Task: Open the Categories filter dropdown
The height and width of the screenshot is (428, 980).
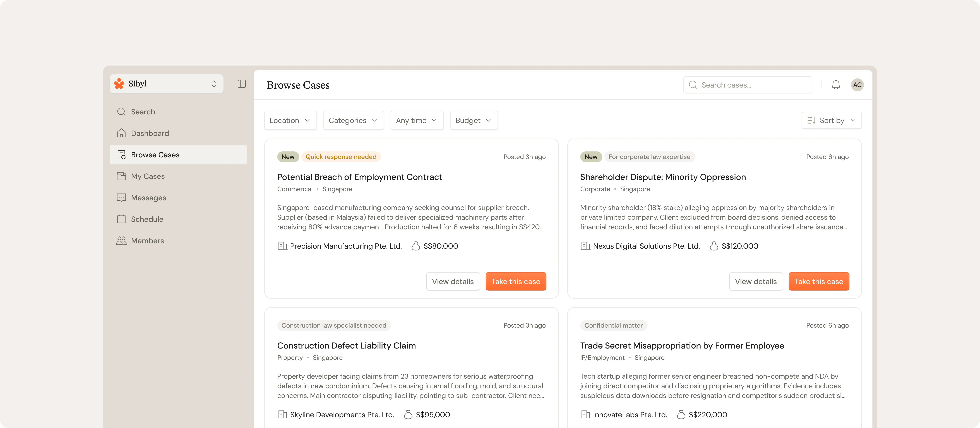Action: [x=353, y=120]
